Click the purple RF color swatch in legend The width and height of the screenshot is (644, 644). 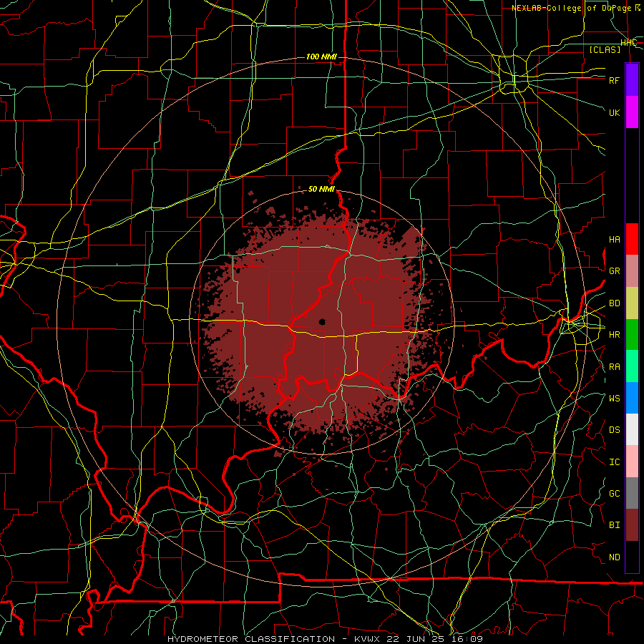[x=632, y=80]
